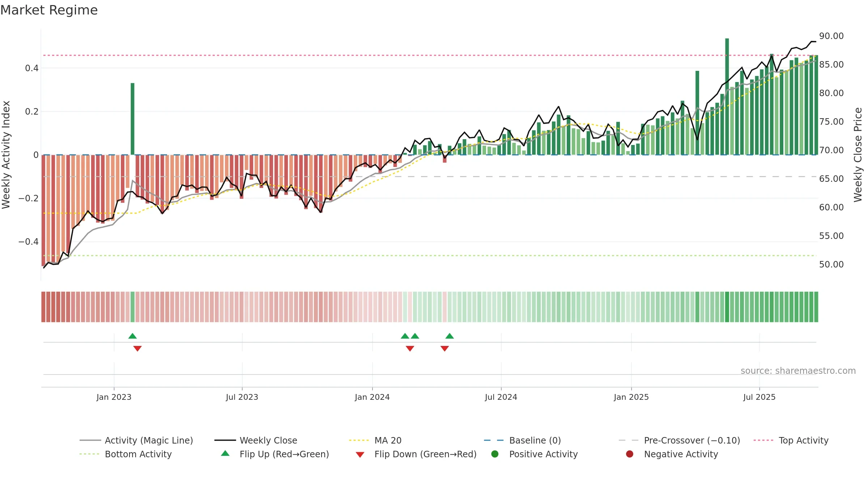Toggle the Weekly Close legend entry

coord(256,440)
